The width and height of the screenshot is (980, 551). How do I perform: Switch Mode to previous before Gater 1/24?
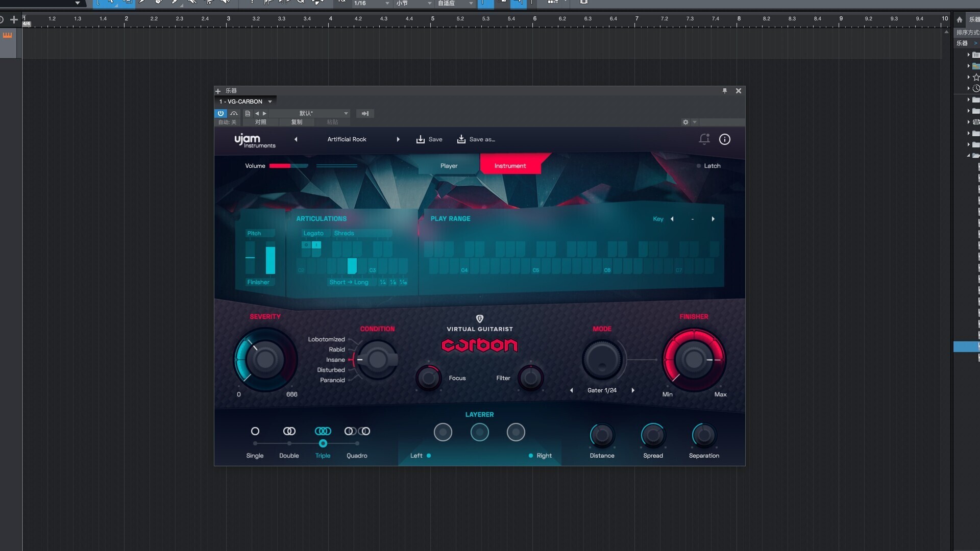(x=572, y=390)
